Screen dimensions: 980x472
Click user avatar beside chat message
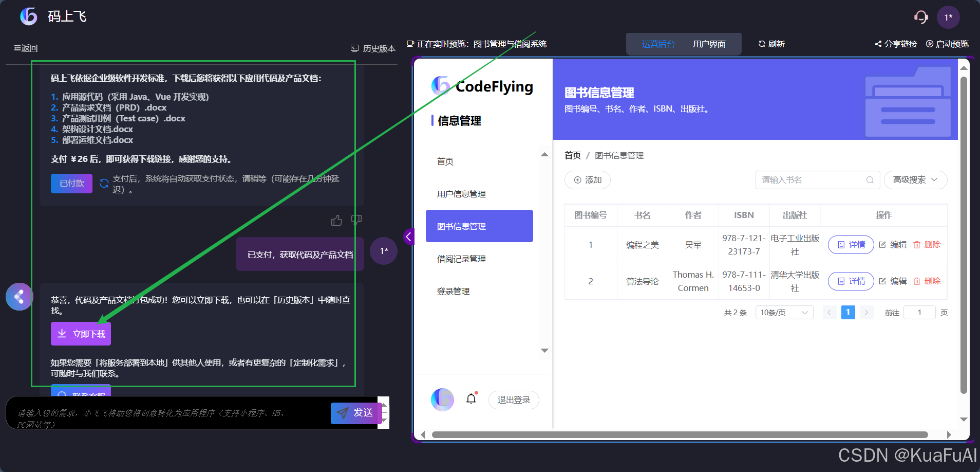pyautogui.click(x=383, y=251)
